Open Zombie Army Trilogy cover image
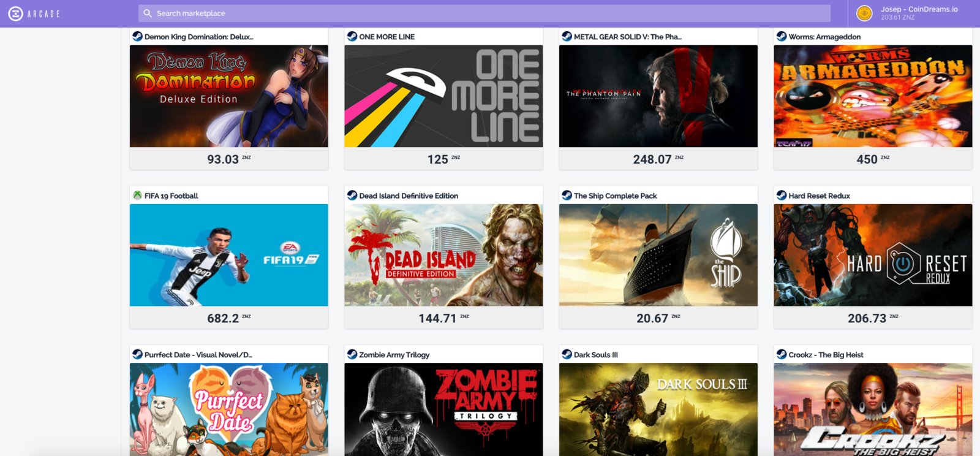Viewport: 980px width, 456px height. [x=443, y=409]
